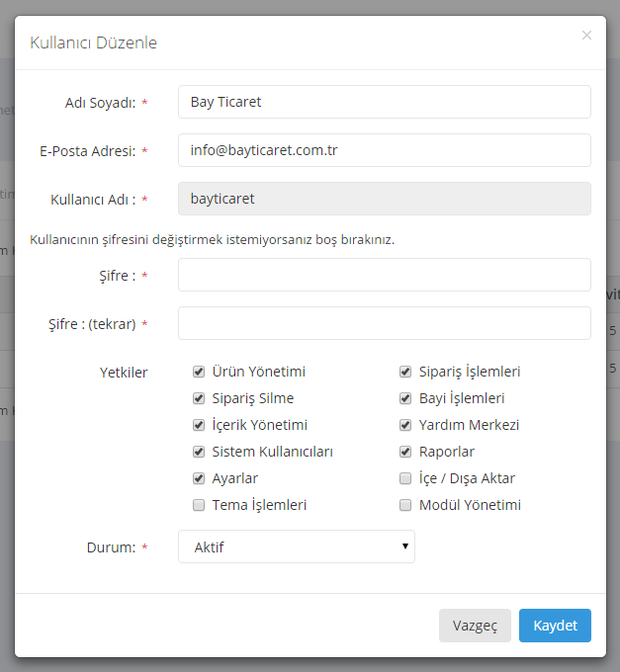Image resolution: width=620 pixels, height=672 pixels.
Task: Click the Adı Soyadı input field
Action: 384,102
